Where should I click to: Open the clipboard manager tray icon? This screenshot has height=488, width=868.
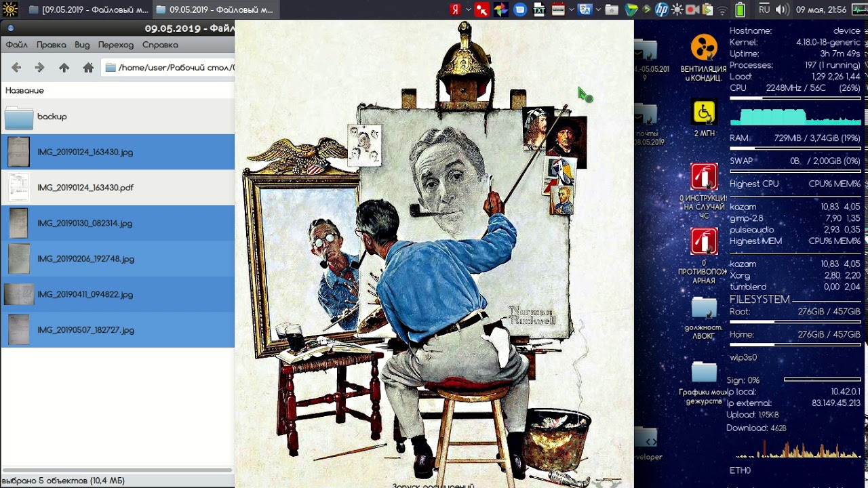point(708,9)
